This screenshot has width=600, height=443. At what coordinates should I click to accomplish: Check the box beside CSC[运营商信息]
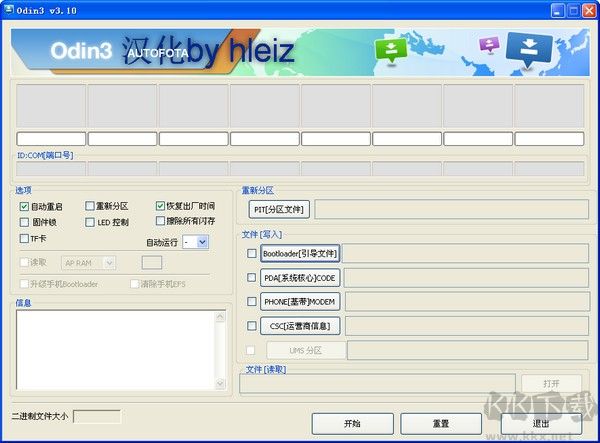coord(251,326)
